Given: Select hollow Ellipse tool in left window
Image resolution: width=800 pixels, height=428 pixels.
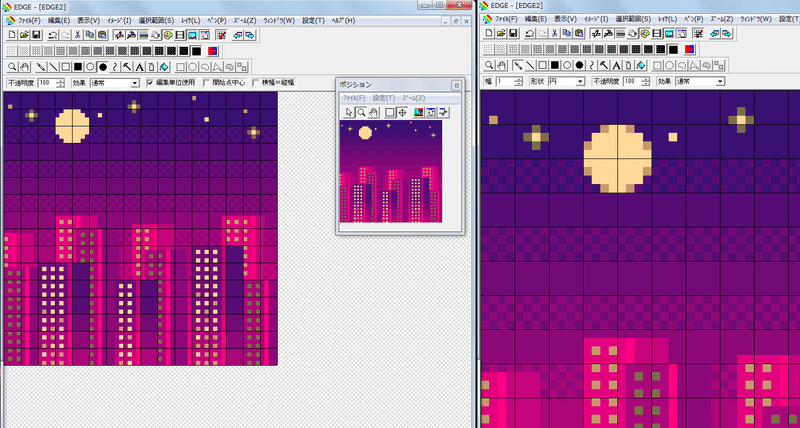Looking at the screenshot, I should point(90,67).
